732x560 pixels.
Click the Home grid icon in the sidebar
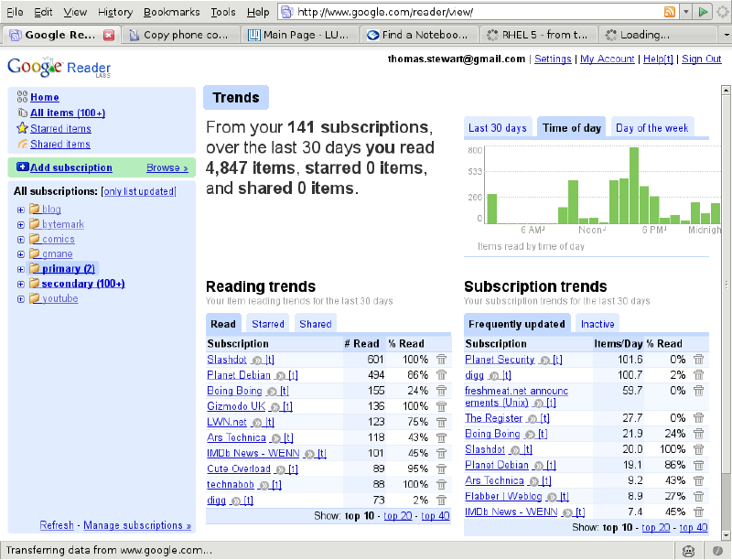click(20, 97)
